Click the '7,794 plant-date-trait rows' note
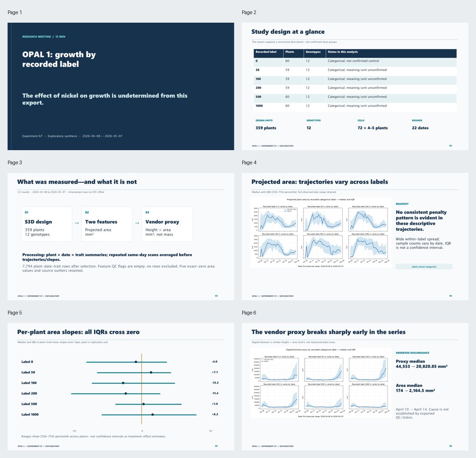 [119, 268]
